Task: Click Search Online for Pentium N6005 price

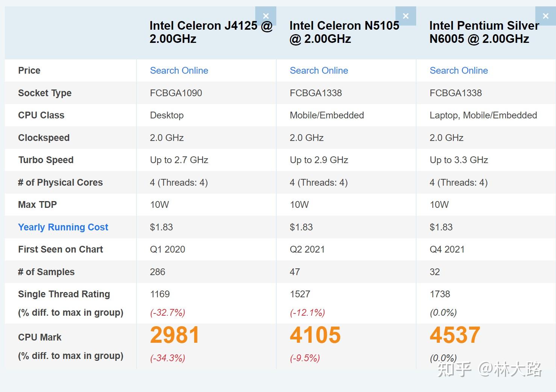Action: tap(459, 71)
